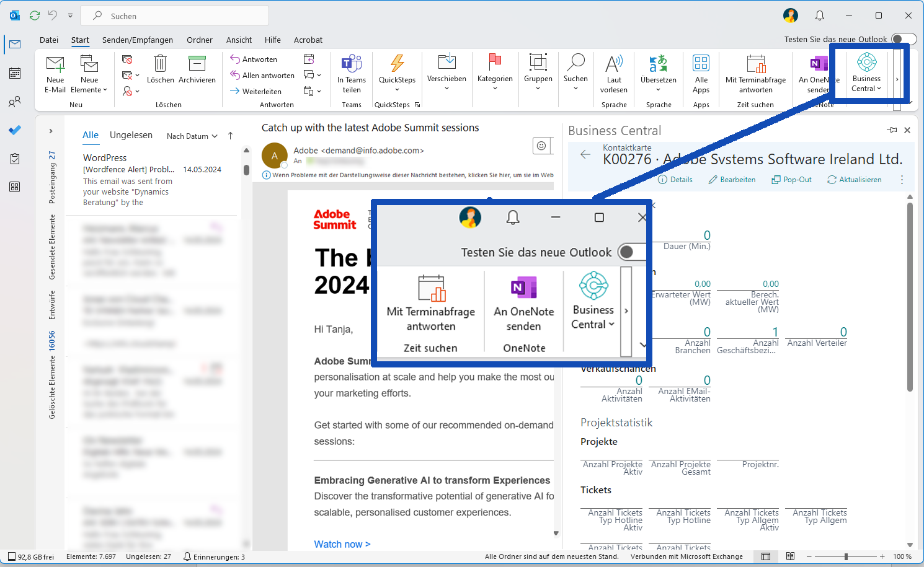The image size is (924, 567).
Task: Click Weiterleiten forward button
Action: pyautogui.click(x=255, y=92)
